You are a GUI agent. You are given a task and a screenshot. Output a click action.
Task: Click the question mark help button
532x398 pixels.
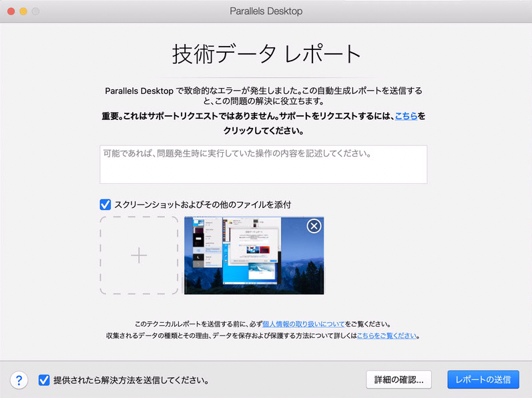[x=19, y=380]
